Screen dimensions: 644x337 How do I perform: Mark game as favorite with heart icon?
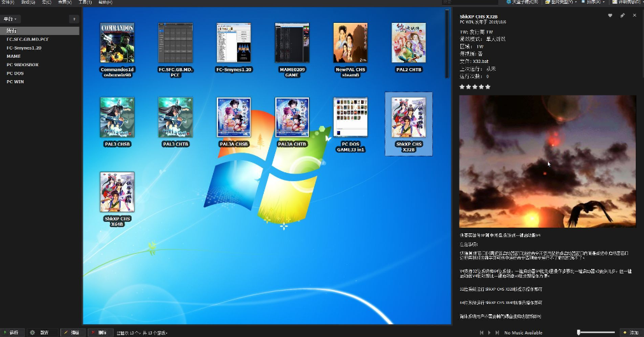coord(610,16)
